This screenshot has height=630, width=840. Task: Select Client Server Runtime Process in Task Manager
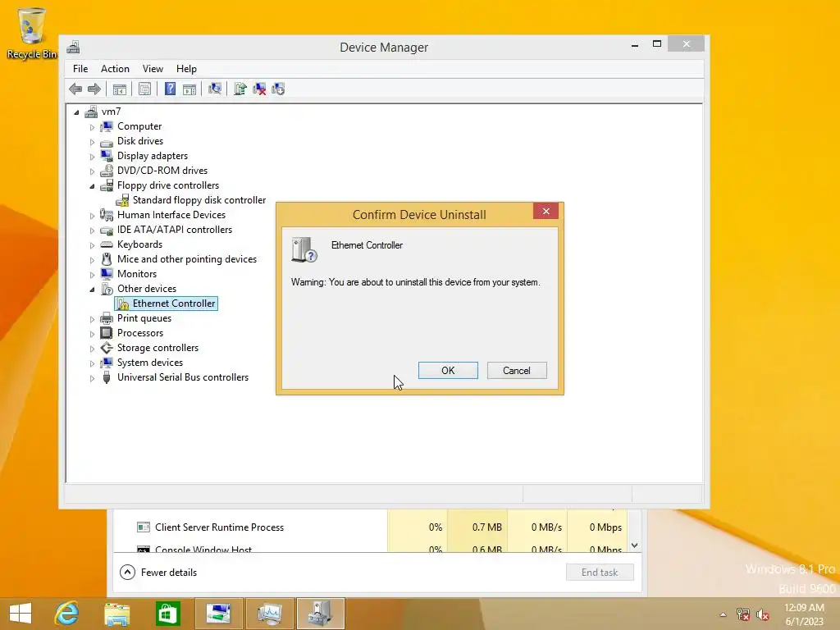pos(370,527)
